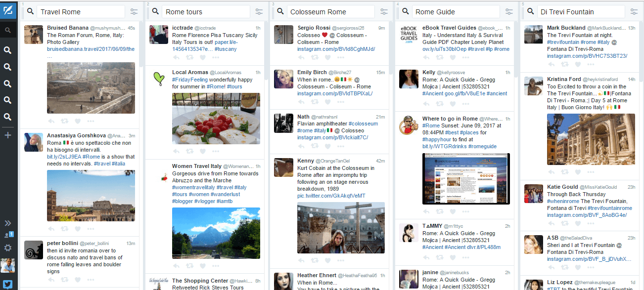Image resolution: width=644 pixels, height=290 pixels.
Task: Like Sergio Rossi's tweet
Action: [x=328, y=58]
